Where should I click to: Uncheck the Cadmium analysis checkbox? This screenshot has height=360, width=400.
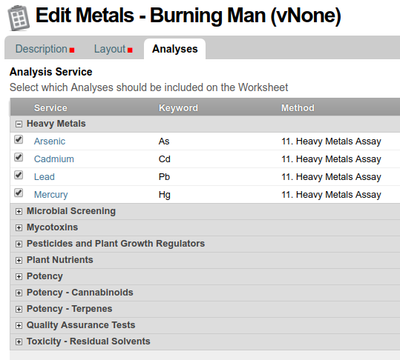(x=19, y=157)
